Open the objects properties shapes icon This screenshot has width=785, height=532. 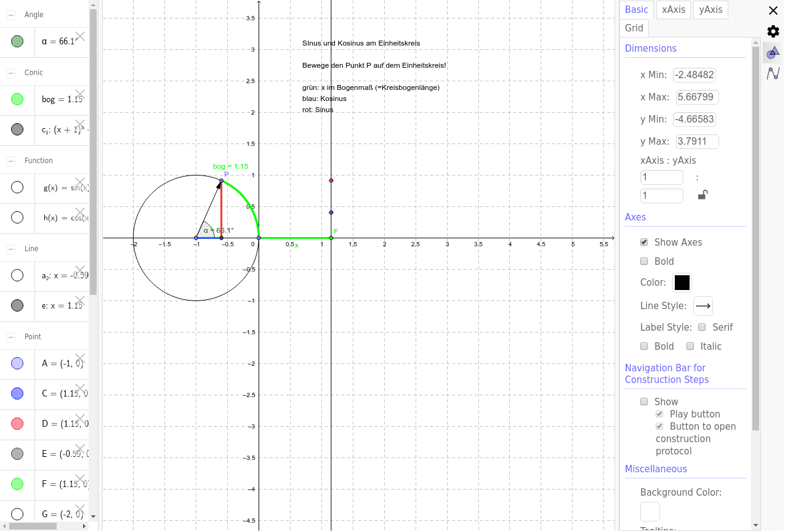(x=773, y=54)
